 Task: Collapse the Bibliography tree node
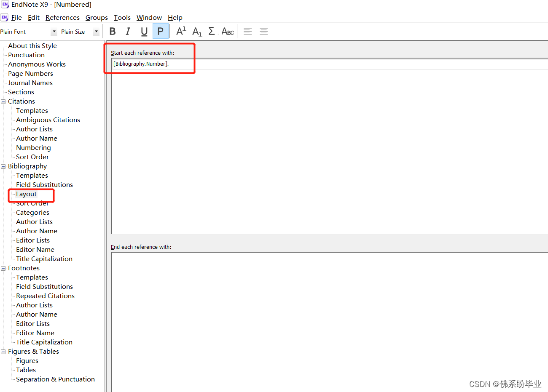click(3, 166)
